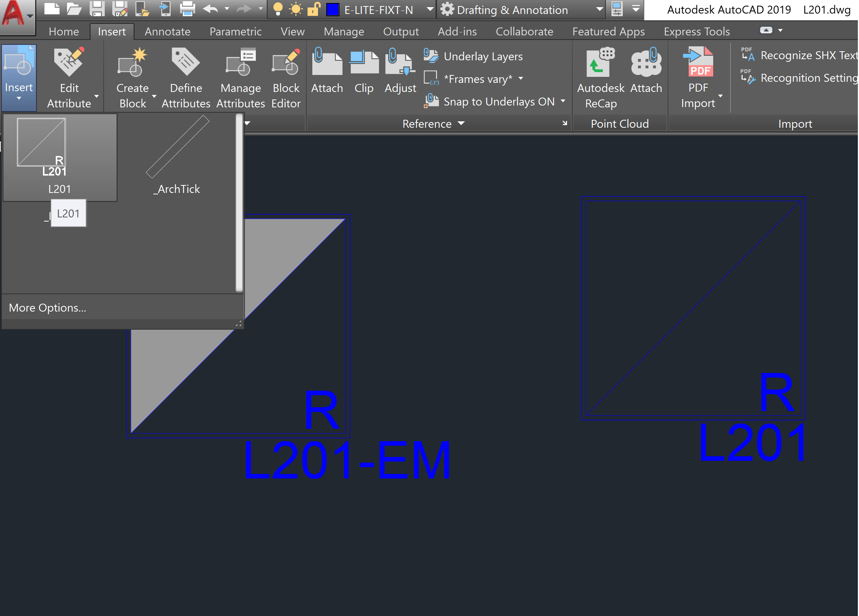Open the *Frames vary* dropdown
The image size is (859, 616).
tap(522, 79)
